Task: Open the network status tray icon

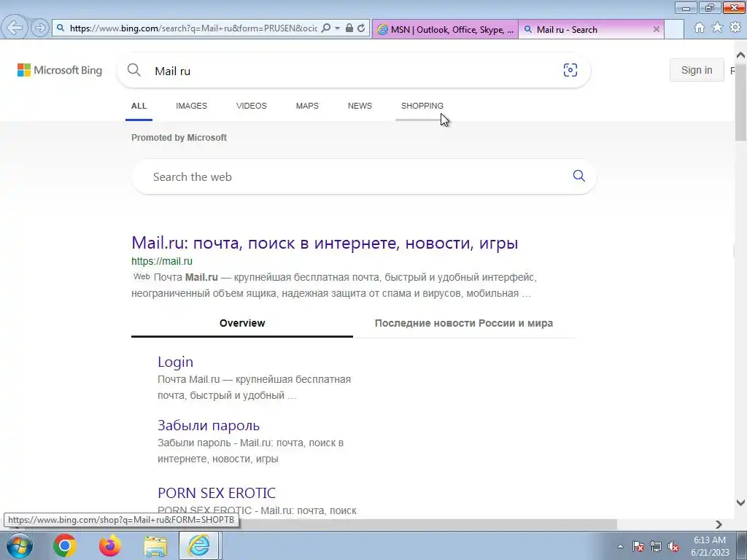Action: (x=656, y=547)
